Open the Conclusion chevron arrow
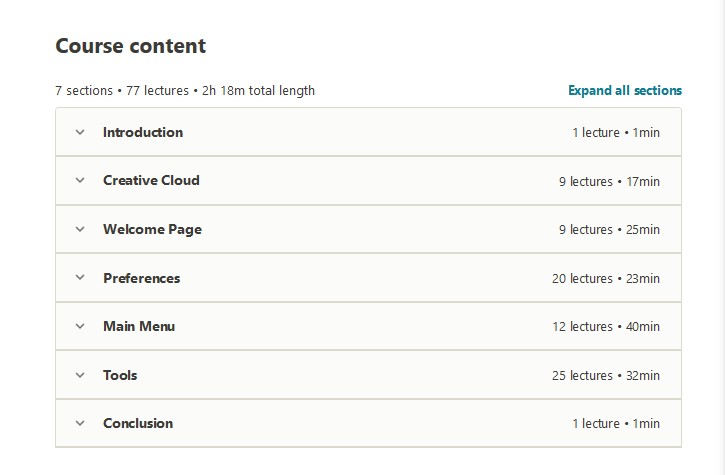 click(80, 423)
